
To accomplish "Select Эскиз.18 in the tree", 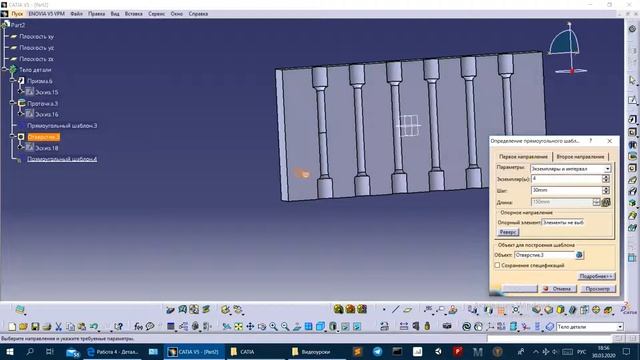I will click(47, 148).
